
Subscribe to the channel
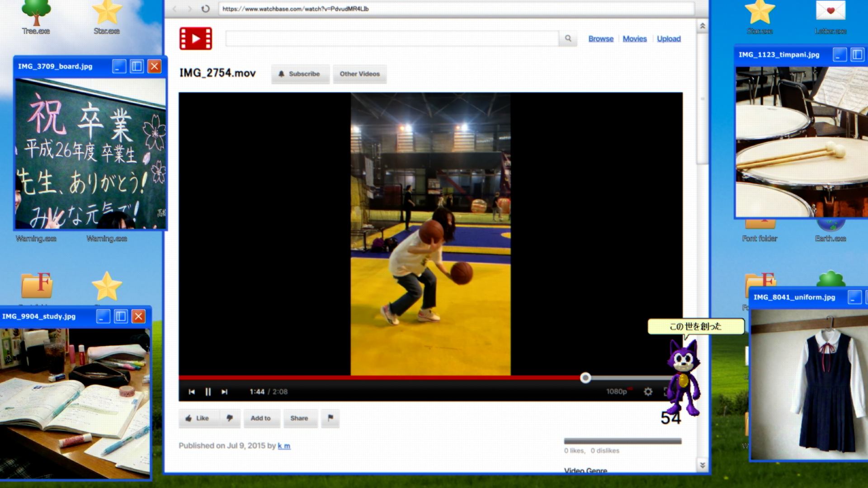point(300,74)
